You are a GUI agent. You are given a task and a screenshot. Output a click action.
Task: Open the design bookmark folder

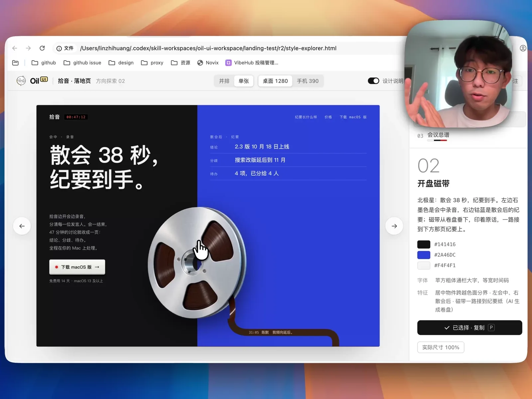121,63
